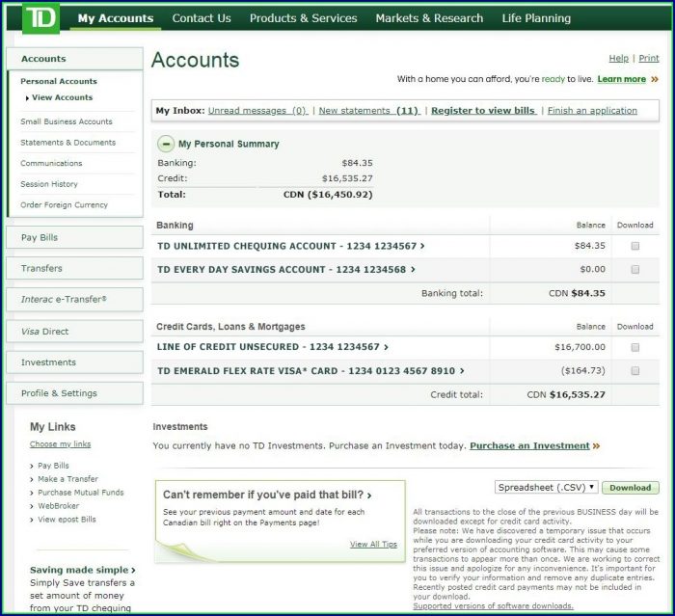Expand Profile & Settings section

(74, 393)
